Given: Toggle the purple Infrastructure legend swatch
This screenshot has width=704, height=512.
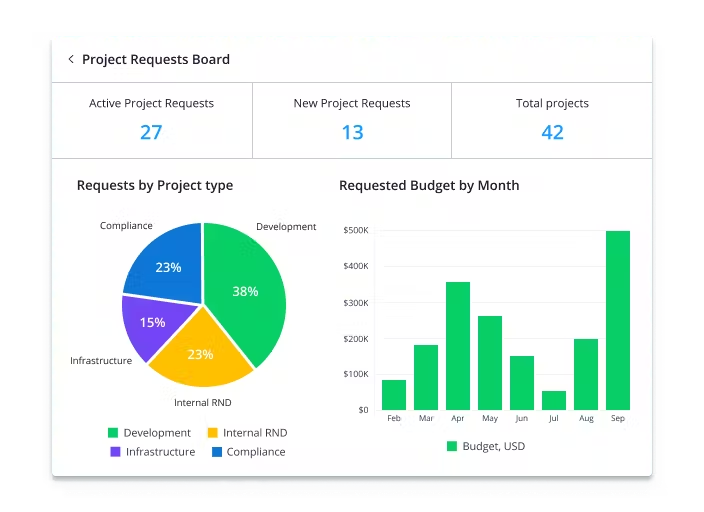Looking at the screenshot, I should coord(116,452).
